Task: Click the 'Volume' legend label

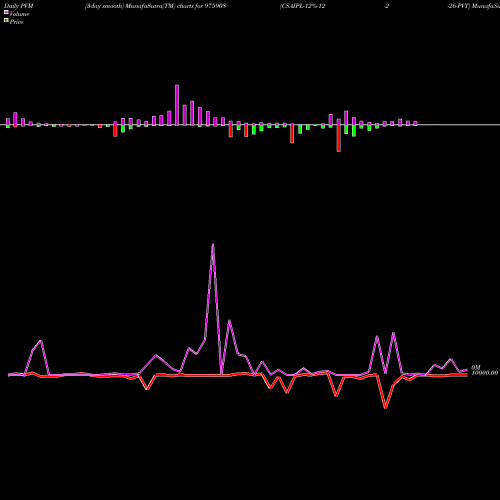Action: pos(19,14)
